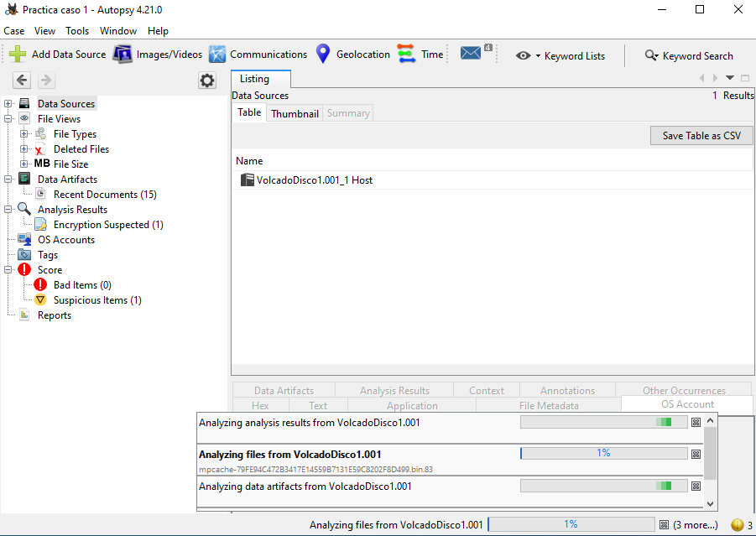Click the tree settings gear icon

206,81
